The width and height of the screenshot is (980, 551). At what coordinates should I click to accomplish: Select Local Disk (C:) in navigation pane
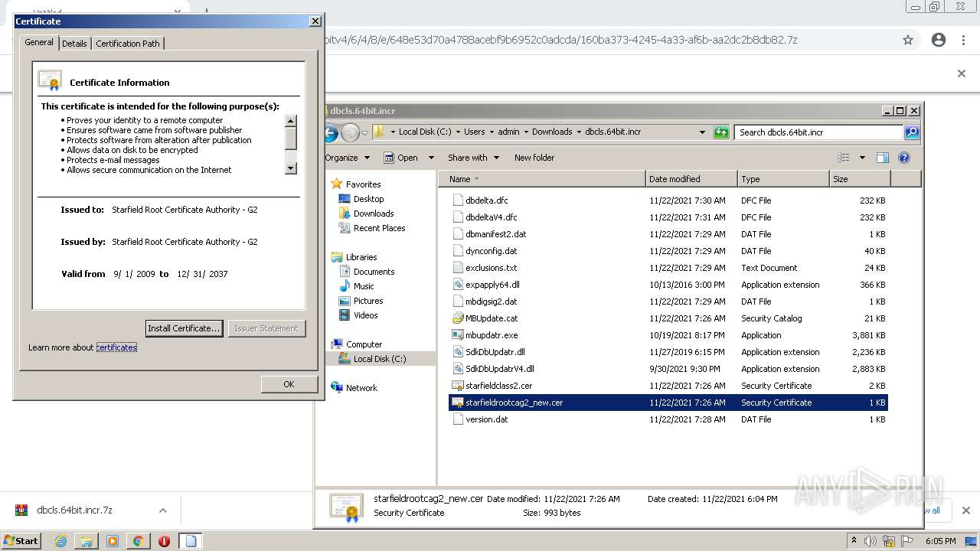379,359
